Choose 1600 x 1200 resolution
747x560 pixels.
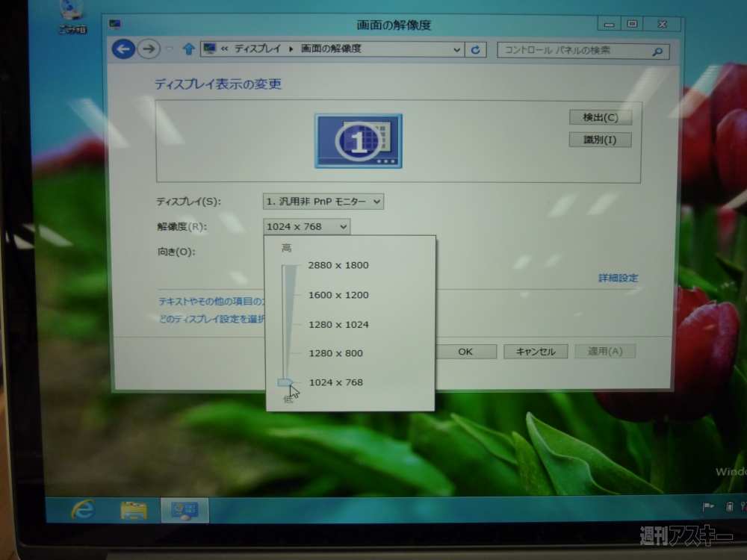click(338, 295)
